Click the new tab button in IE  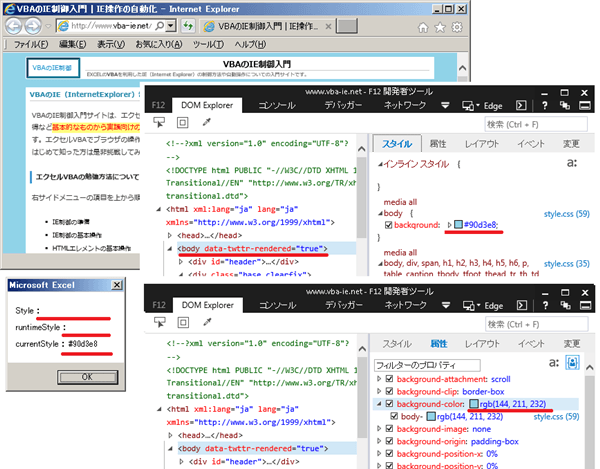click(347, 26)
